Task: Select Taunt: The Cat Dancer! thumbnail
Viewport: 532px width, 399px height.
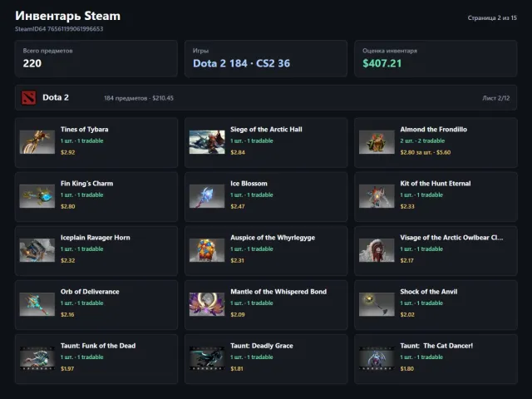Action: (377, 358)
